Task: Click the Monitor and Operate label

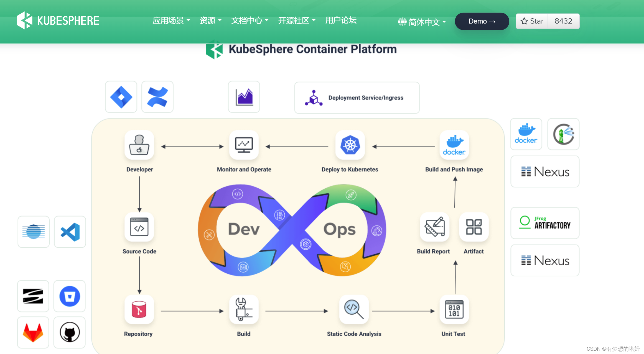Action: coord(244,169)
